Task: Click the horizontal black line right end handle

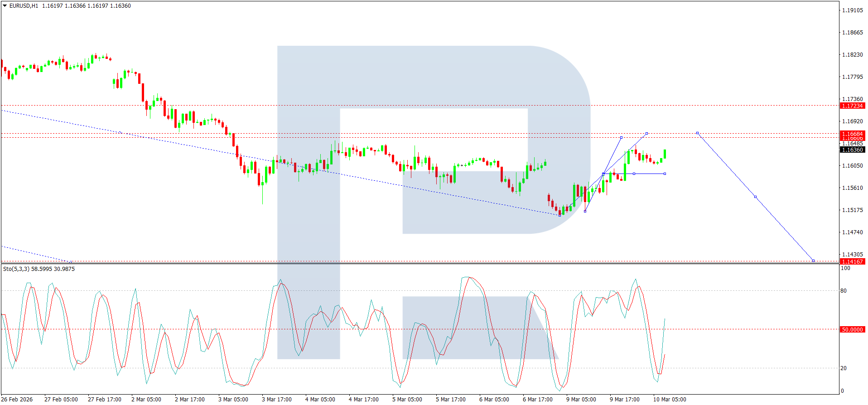Action: [x=665, y=174]
